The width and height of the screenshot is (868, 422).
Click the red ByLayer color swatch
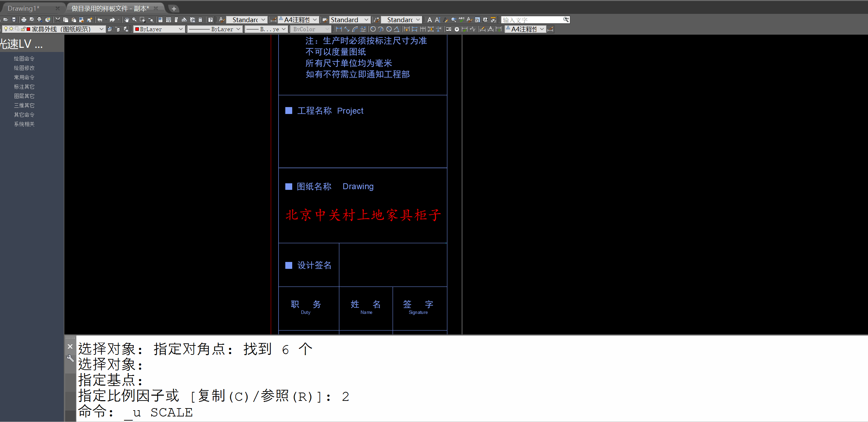click(137, 29)
